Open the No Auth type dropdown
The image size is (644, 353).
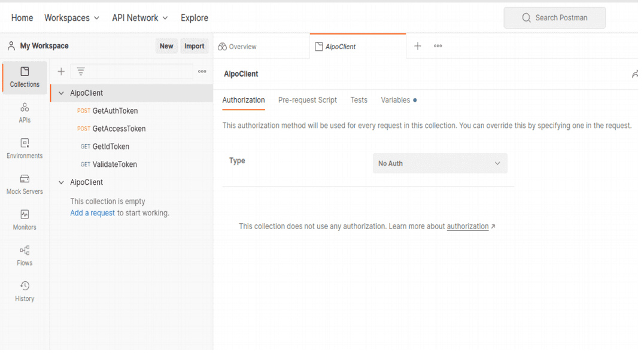tap(440, 163)
